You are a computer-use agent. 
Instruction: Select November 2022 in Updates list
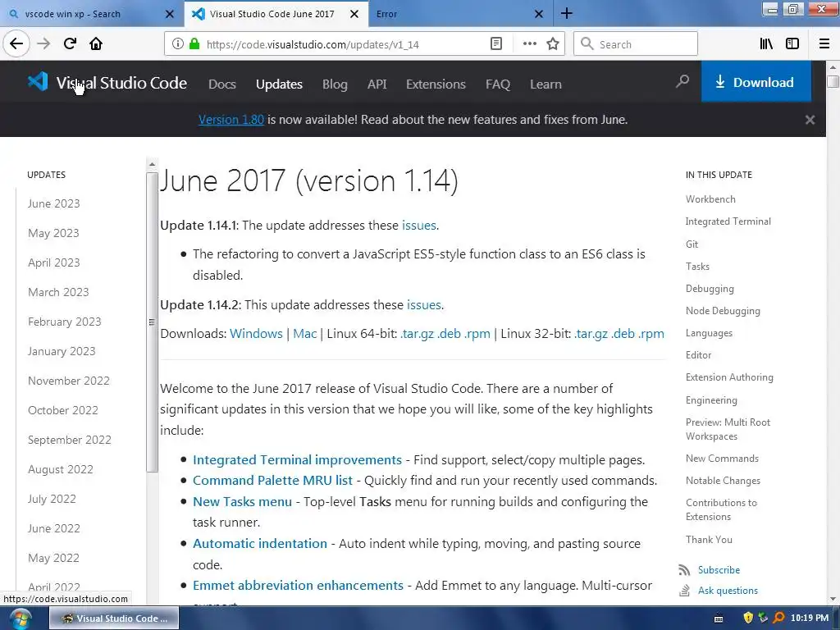(x=69, y=381)
